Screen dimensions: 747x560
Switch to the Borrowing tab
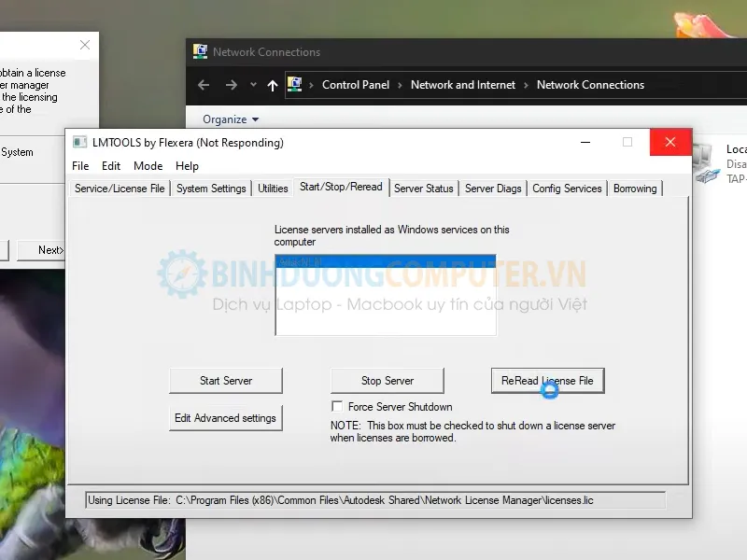[635, 189]
